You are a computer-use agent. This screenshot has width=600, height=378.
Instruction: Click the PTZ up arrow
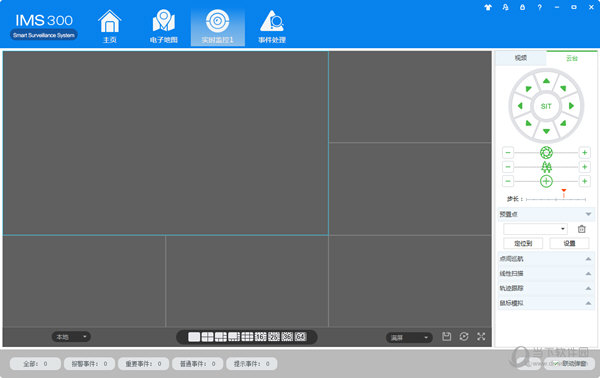pos(546,81)
